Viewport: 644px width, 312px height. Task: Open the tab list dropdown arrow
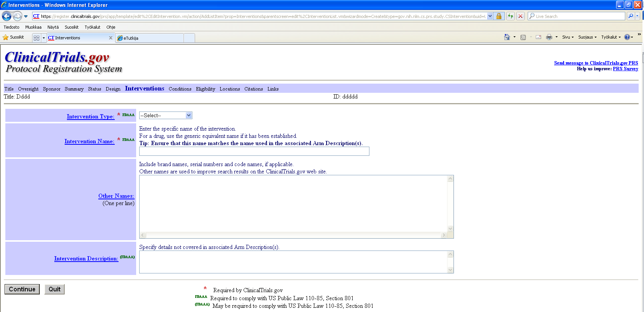pyautogui.click(x=44, y=38)
